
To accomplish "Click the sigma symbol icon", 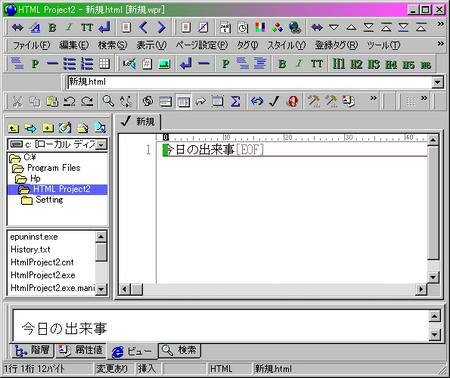I will point(235,101).
